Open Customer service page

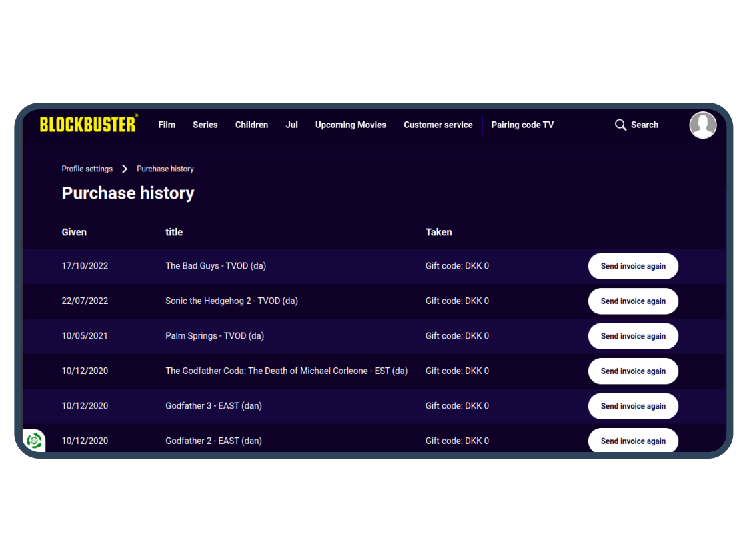[438, 125]
